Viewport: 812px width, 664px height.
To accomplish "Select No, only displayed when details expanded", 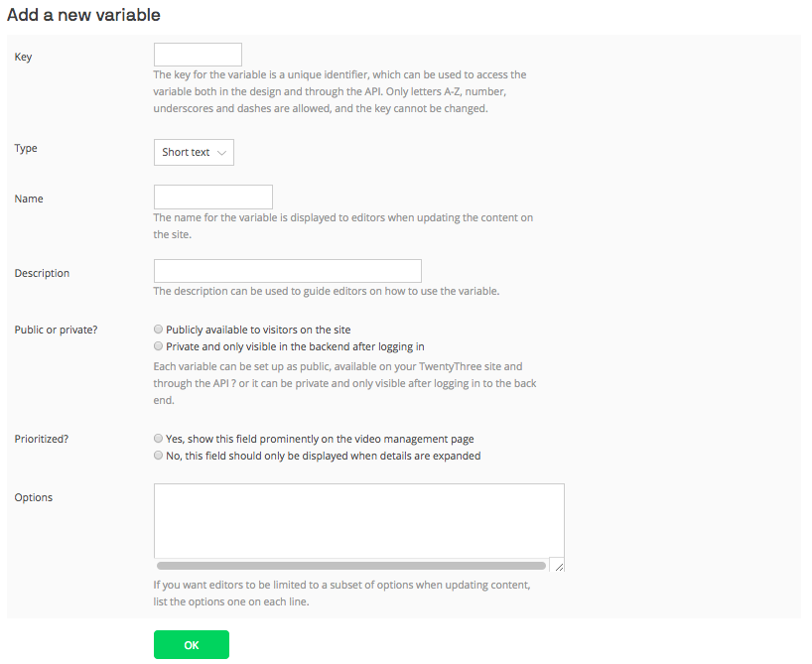I will (x=159, y=456).
